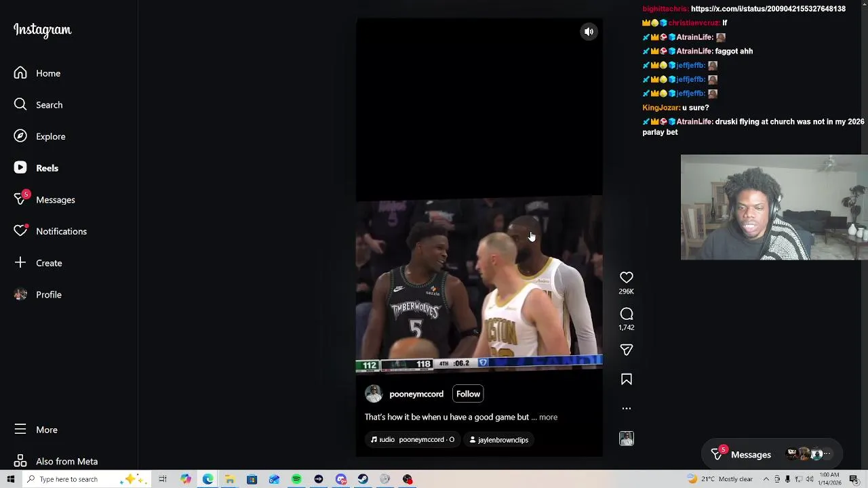Click the Home house icon
This screenshot has width=868, height=488.
pyautogui.click(x=20, y=73)
